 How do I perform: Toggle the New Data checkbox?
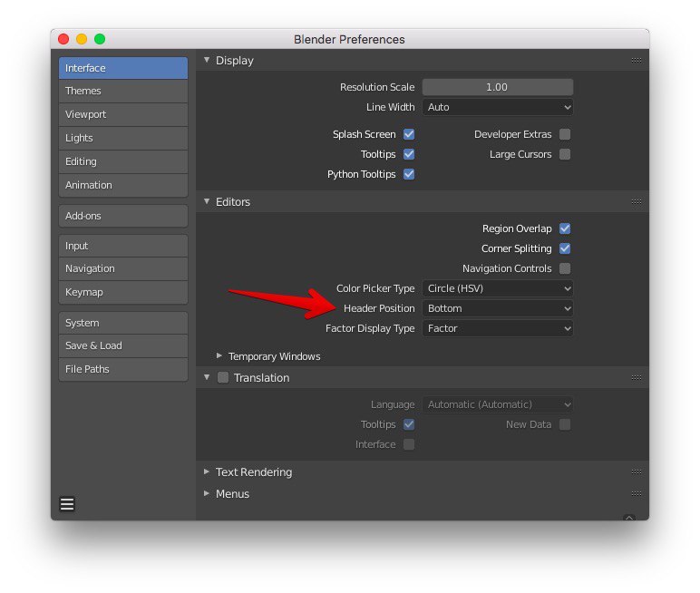point(565,424)
